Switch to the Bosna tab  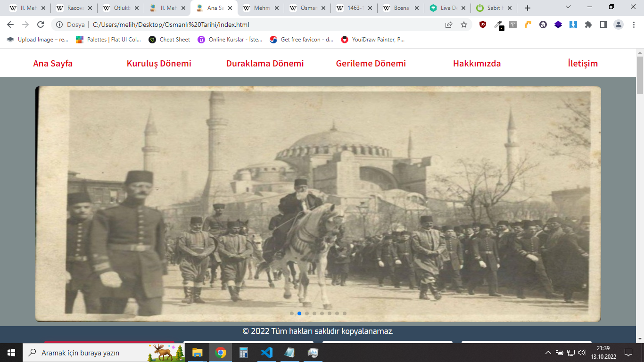400,8
